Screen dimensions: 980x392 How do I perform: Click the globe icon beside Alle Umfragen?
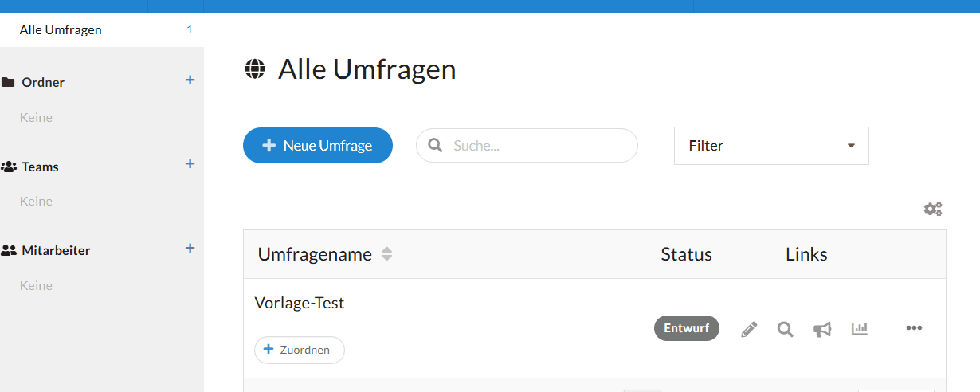tap(254, 69)
